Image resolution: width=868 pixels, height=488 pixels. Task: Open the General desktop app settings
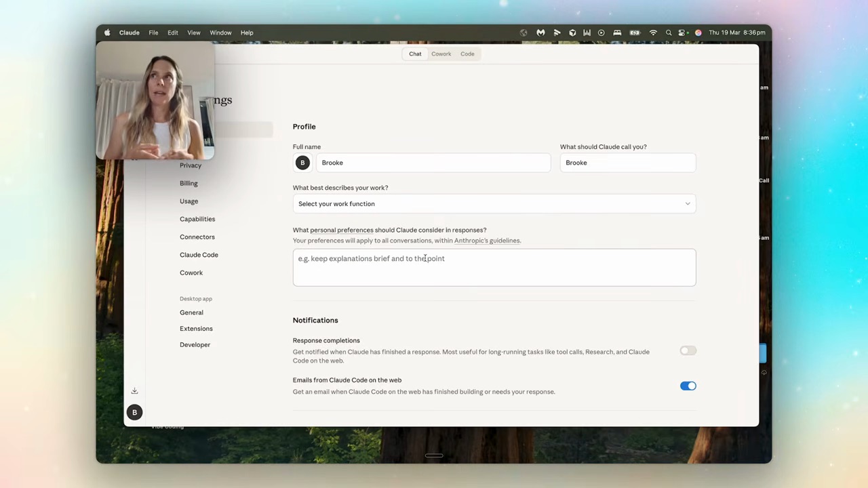tap(191, 312)
